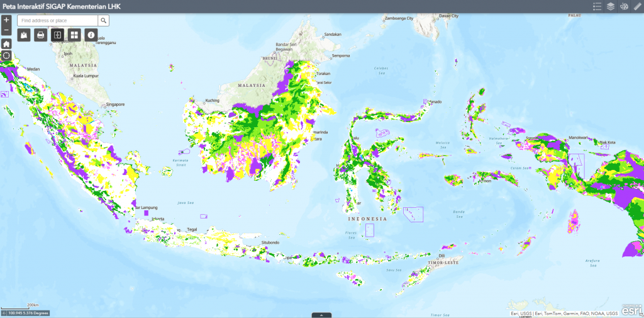Screen dimensions: 644x318
Task: Click the search magnifier button
Action: (x=104, y=20)
